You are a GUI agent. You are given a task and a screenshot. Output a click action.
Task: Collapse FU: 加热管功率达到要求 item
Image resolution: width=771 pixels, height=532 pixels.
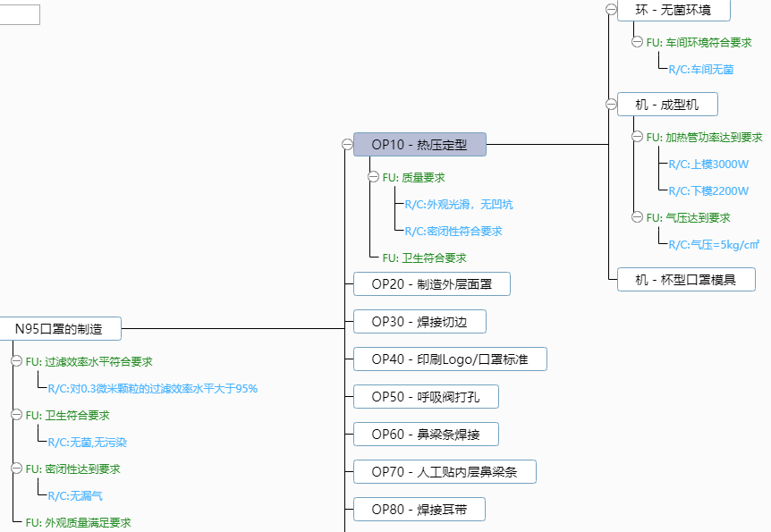coord(638,138)
